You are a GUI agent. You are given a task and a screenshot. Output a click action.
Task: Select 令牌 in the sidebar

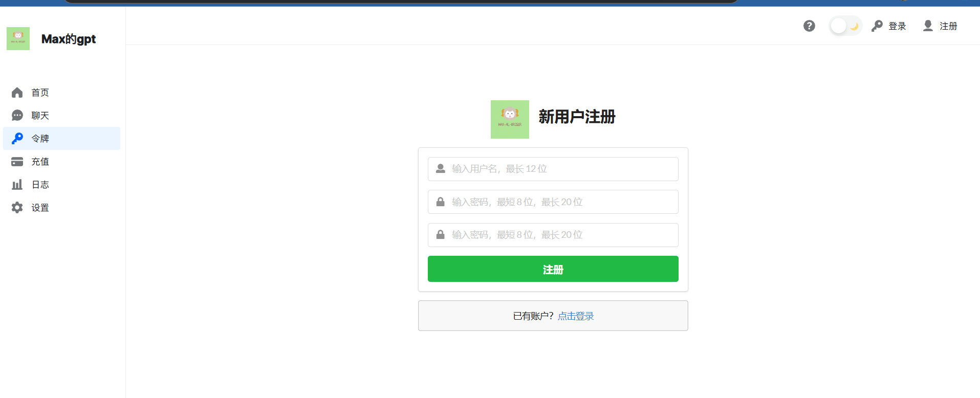pyautogui.click(x=61, y=139)
